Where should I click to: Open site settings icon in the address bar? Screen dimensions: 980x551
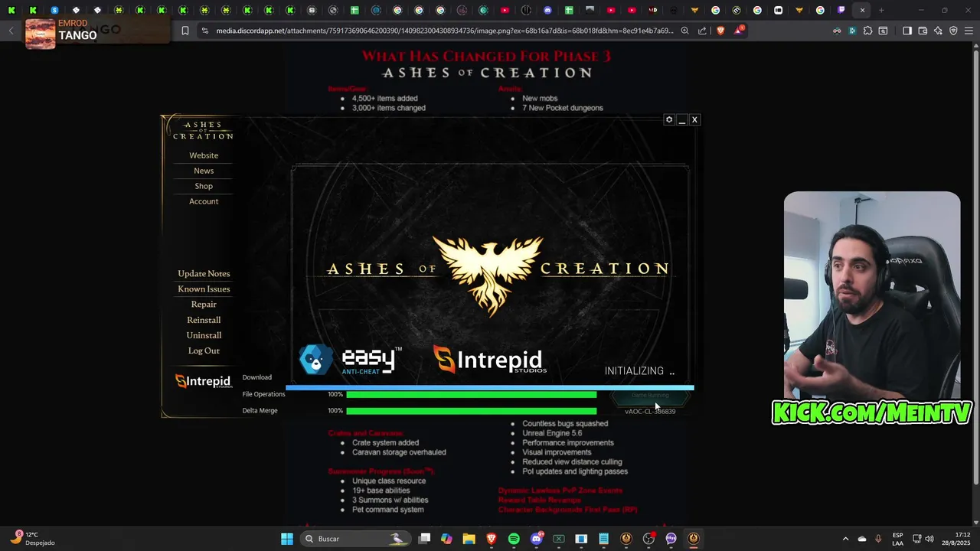point(204,31)
